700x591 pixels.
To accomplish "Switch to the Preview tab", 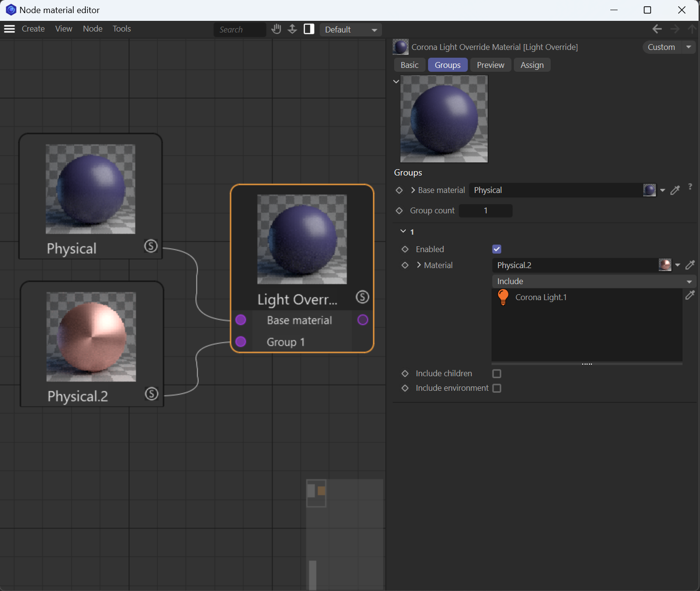I will (x=491, y=65).
